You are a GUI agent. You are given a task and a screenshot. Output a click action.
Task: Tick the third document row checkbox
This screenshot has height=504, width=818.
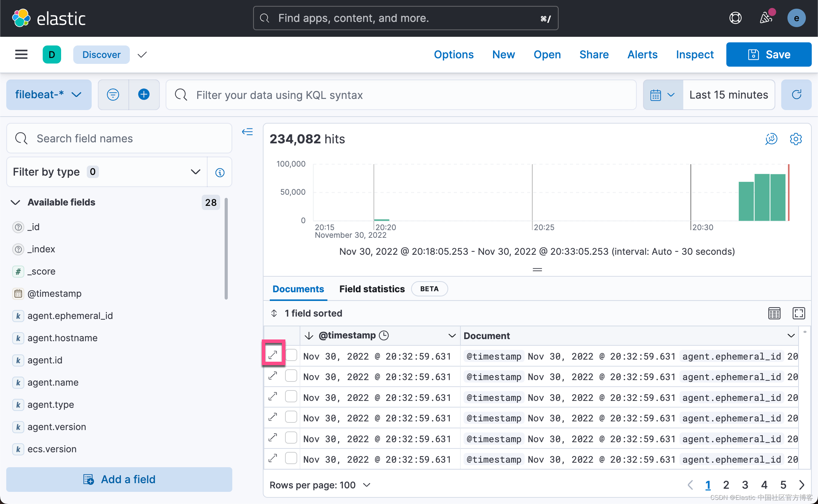click(x=291, y=396)
